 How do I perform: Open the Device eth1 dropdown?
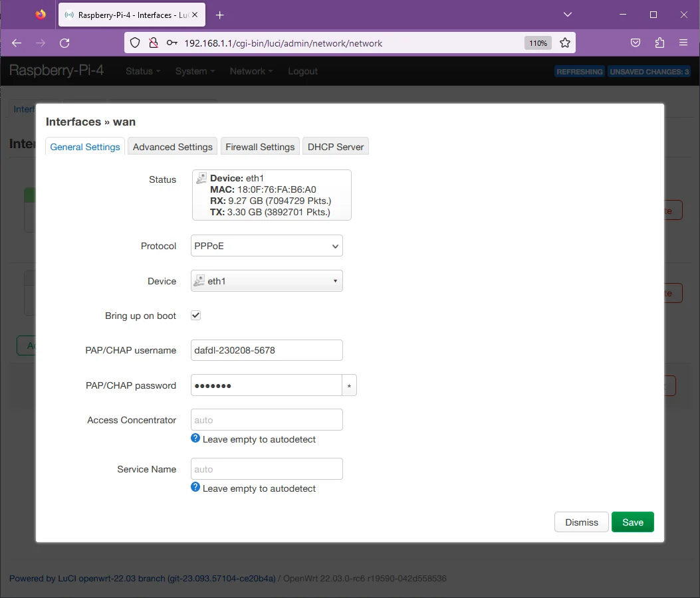[267, 281]
